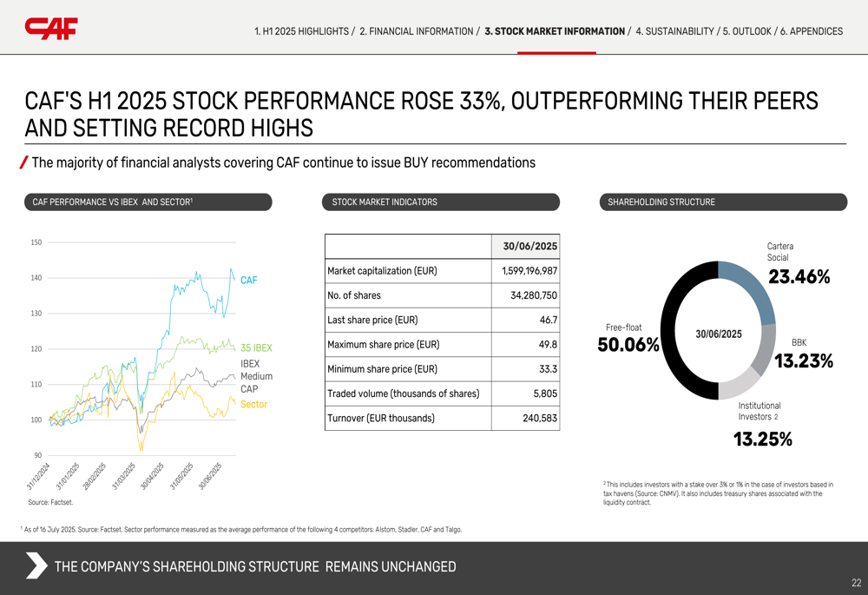
Task: Click the last share price value 46.7
Action: pos(548,321)
